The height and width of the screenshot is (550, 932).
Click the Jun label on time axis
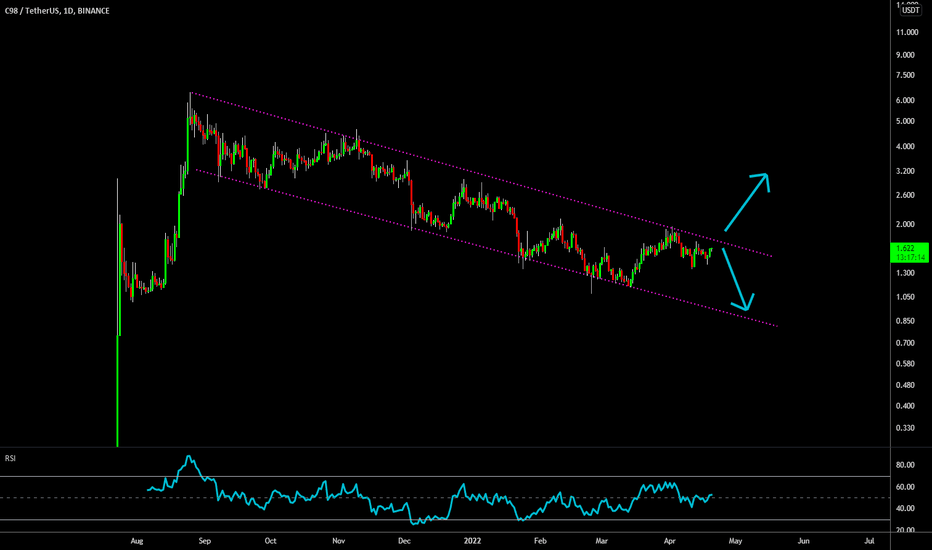(804, 541)
